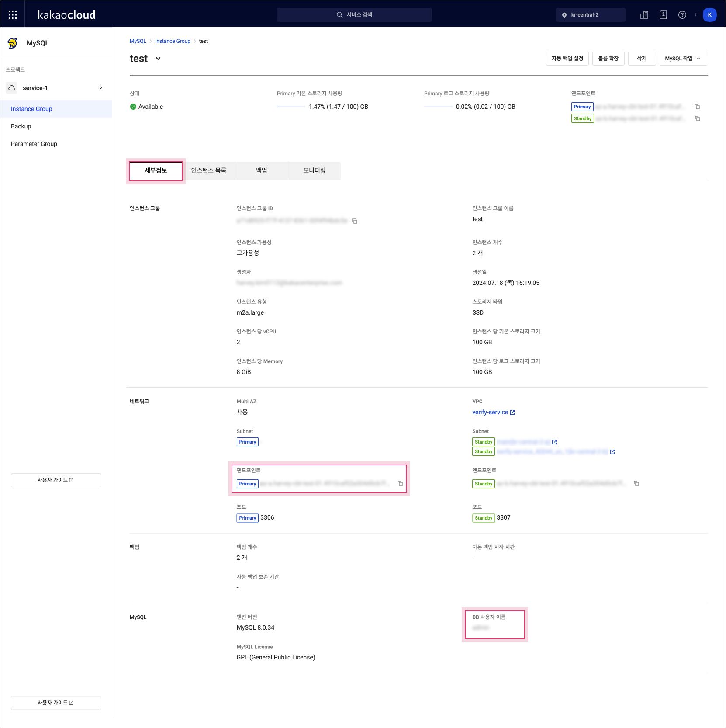Click the 볼륨 확장 button

608,59
